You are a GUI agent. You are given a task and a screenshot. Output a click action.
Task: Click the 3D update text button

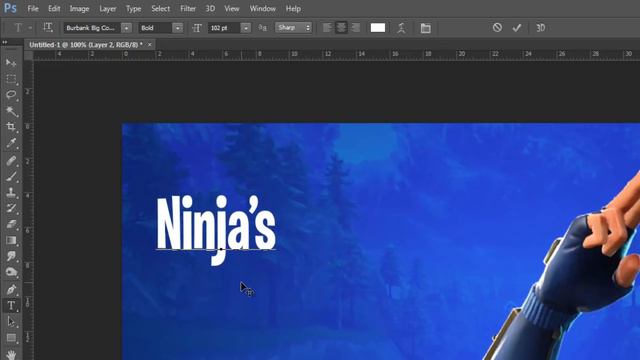pyautogui.click(x=540, y=28)
